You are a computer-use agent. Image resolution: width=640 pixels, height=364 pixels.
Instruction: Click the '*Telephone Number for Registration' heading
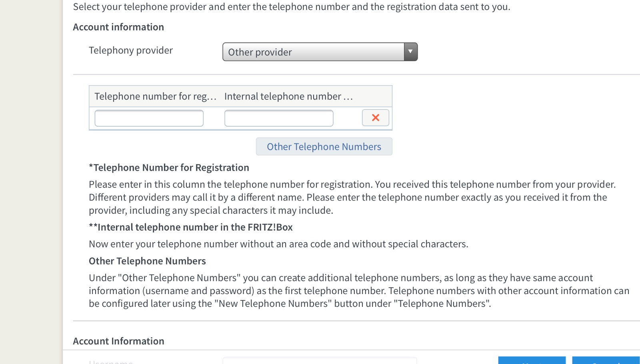coord(169,167)
